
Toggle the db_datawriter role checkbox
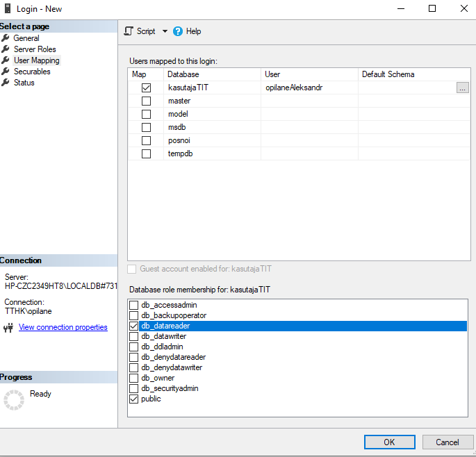(133, 337)
